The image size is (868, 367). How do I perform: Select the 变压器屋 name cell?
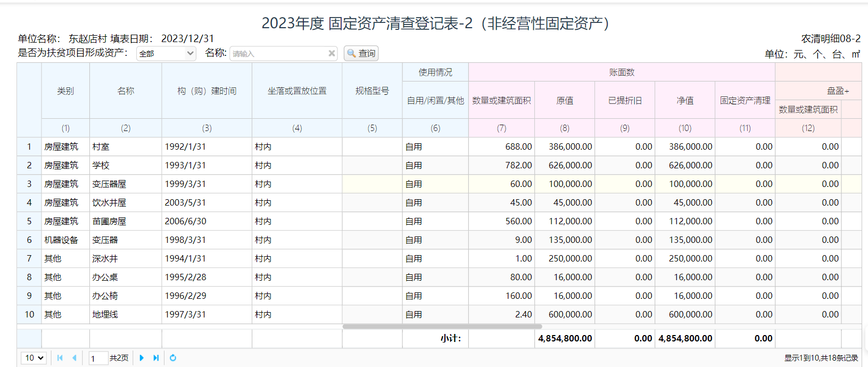126,184
